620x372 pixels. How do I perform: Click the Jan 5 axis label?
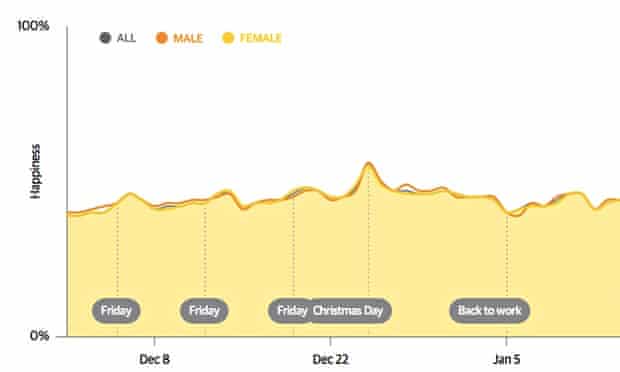tap(507, 359)
